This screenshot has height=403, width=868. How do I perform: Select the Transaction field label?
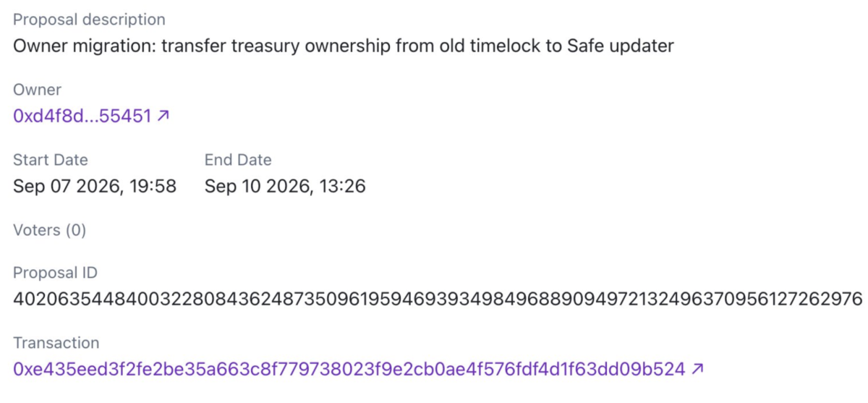pyautogui.click(x=56, y=342)
